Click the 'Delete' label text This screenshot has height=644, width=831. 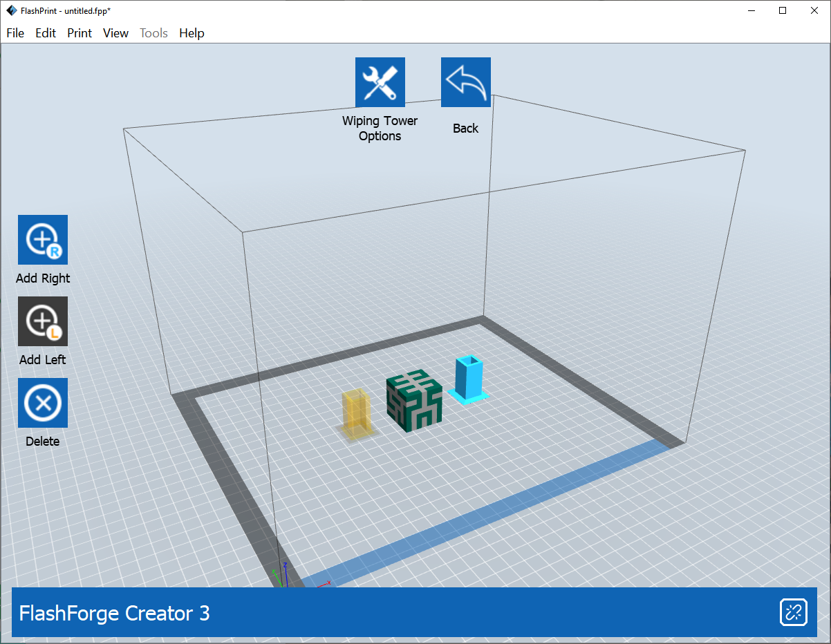click(x=43, y=442)
